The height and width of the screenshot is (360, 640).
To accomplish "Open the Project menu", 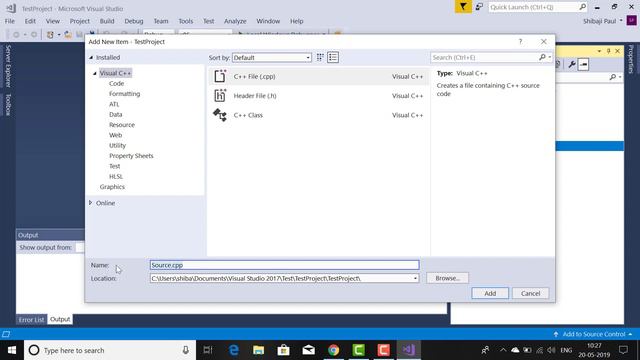I will [80, 21].
